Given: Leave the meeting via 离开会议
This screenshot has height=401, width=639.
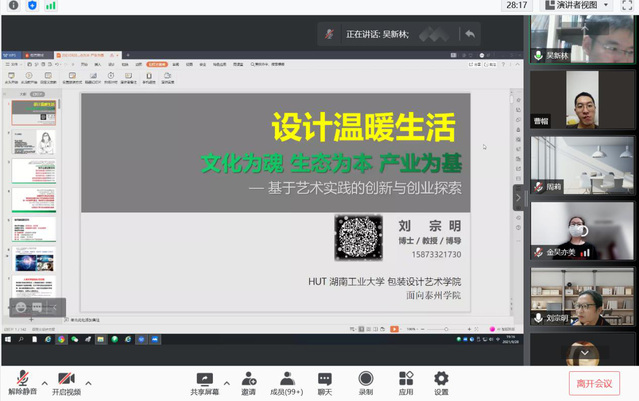Looking at the screenshot, I should pyautogui.click(x=594, y=382).
